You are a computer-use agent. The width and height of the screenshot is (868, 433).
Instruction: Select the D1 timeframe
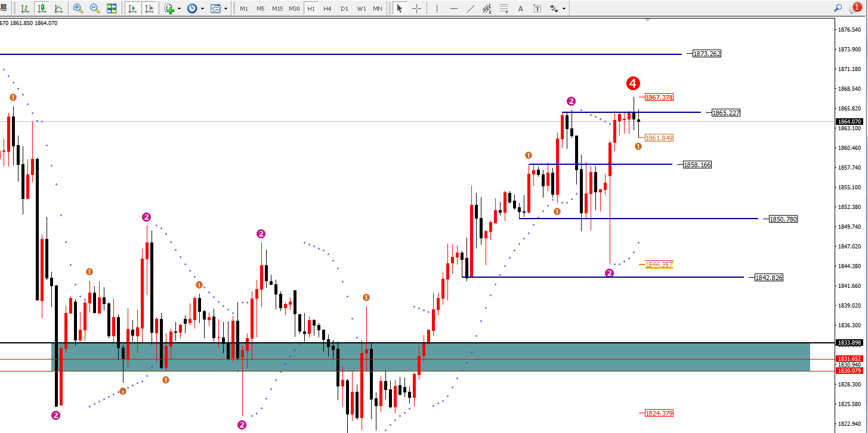344,9
